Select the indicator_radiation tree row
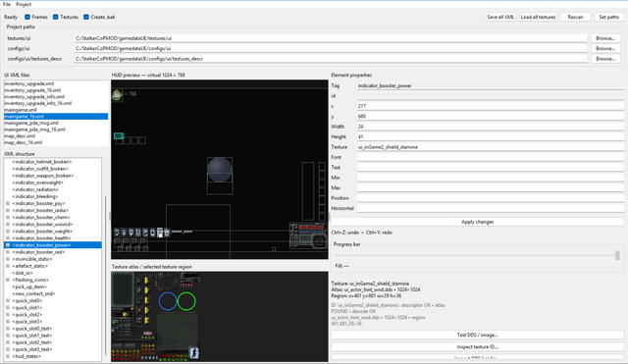Screen dimensions: 628x364 pyautogui.click(x=35, y=189)
